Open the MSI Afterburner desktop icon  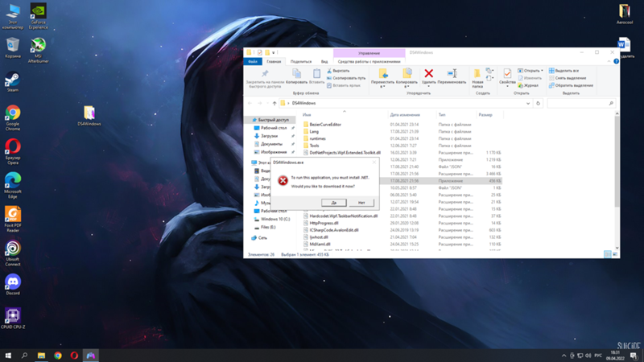[38, 50]
